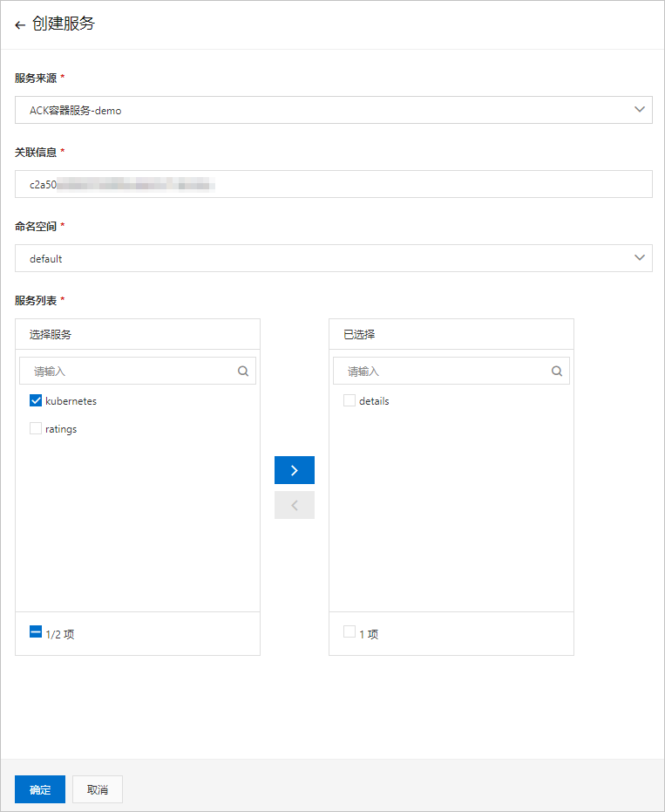Click the kubernetes service label

coord(71,401)
